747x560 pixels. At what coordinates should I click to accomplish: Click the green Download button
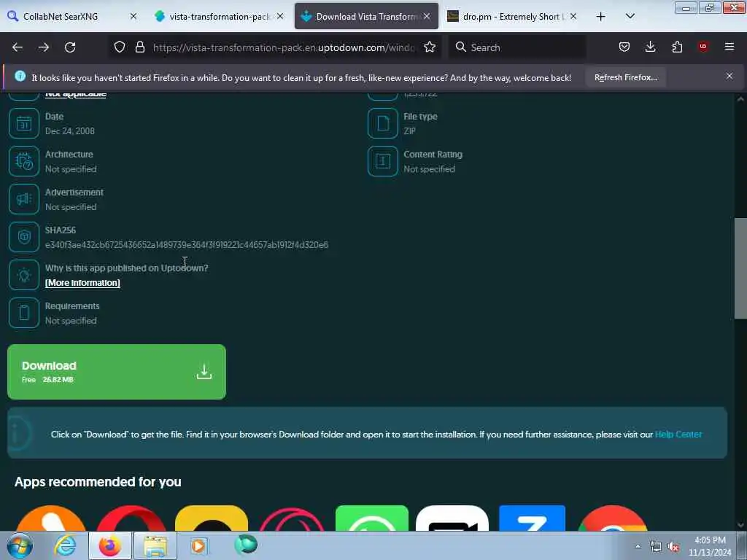[x=117, y=372]
